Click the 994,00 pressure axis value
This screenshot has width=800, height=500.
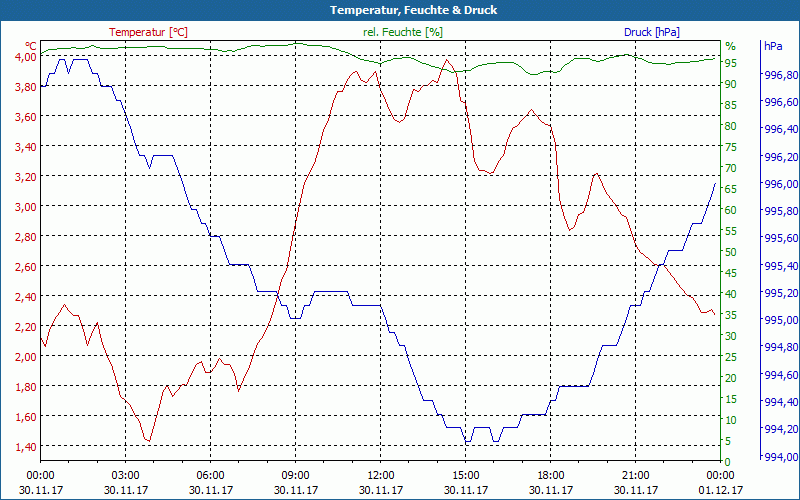point(780,456)
